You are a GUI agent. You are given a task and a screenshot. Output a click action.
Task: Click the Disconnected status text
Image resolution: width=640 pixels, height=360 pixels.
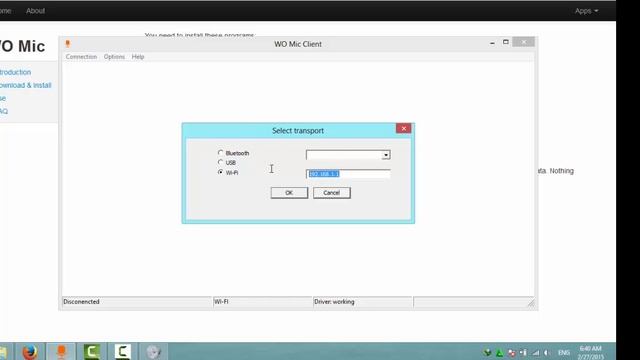81,302
